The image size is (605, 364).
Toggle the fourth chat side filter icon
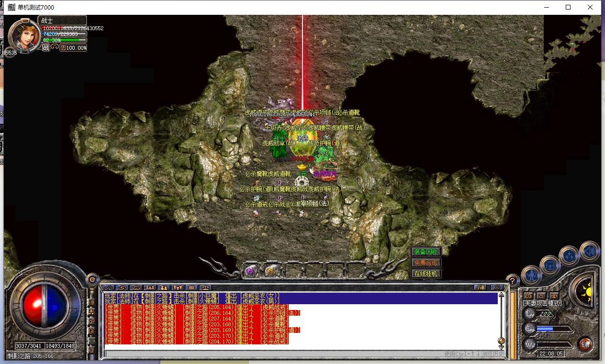(x=91, y=331)
